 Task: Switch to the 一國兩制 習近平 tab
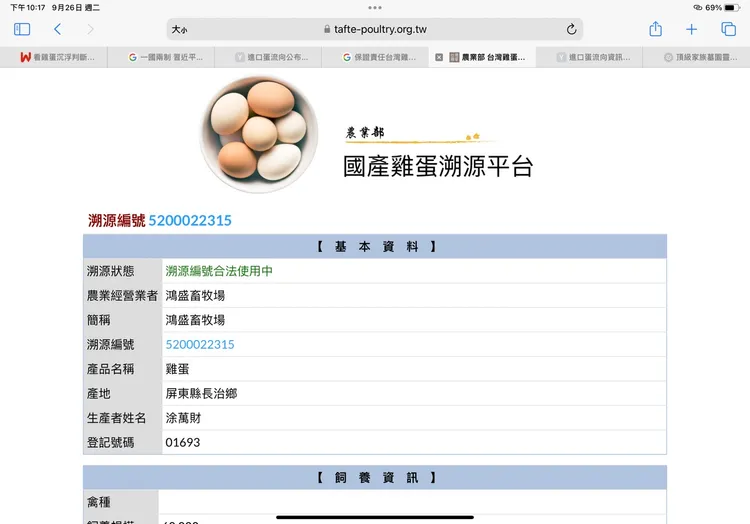tap(161, 57)
